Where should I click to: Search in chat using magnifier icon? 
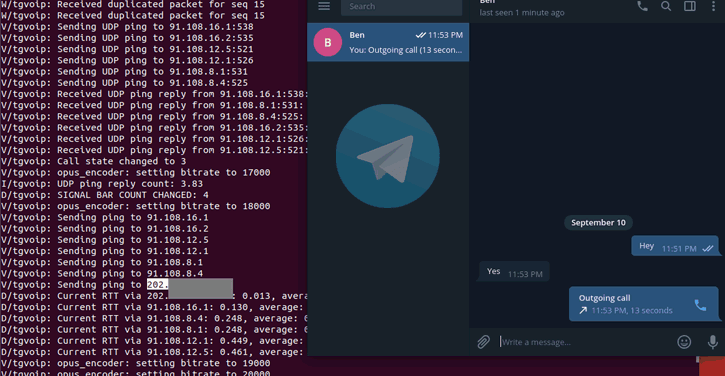pos(666,6)
